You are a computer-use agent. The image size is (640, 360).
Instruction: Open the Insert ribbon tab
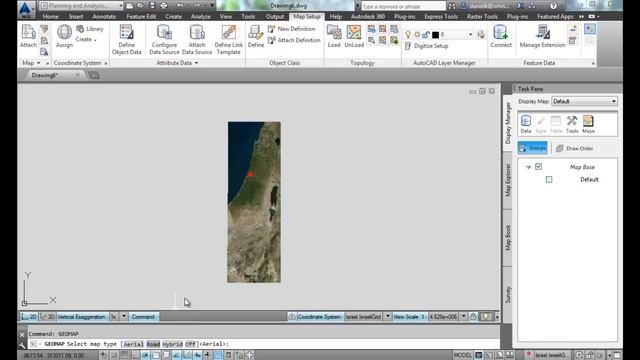pyautogui.click(x=76, y=17)
